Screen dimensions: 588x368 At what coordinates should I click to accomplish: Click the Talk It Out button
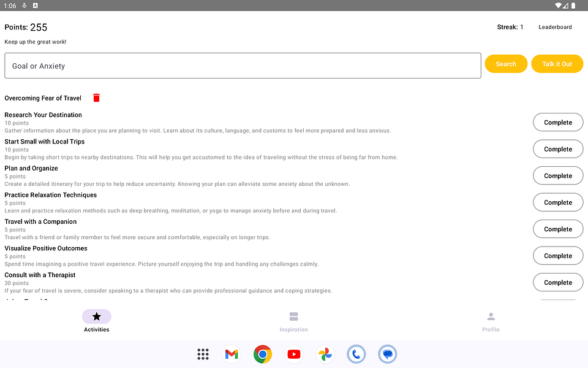pos(557,64)
